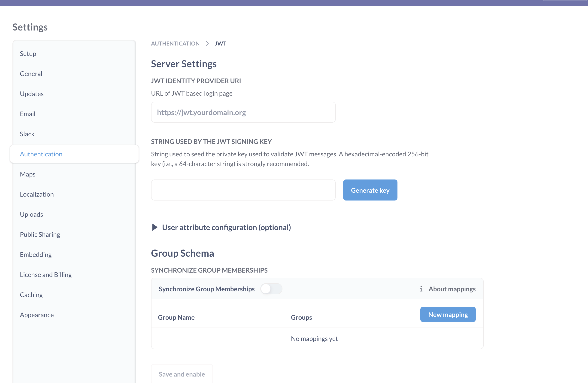
Task: Select the Authentication sidebar item
Action: pyautogui.click(x=41, y=154)
